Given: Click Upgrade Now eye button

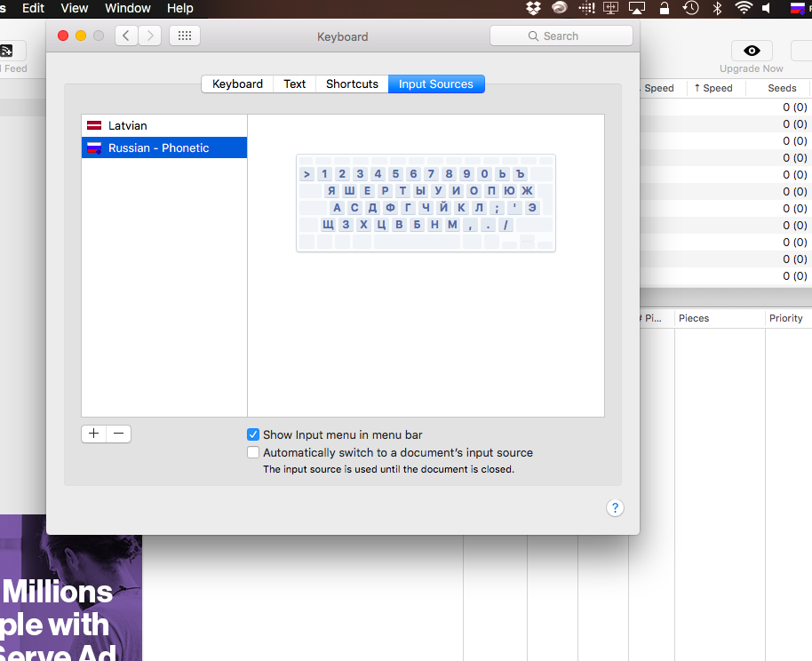Looking at the screenshot, I should click(752, 51).
